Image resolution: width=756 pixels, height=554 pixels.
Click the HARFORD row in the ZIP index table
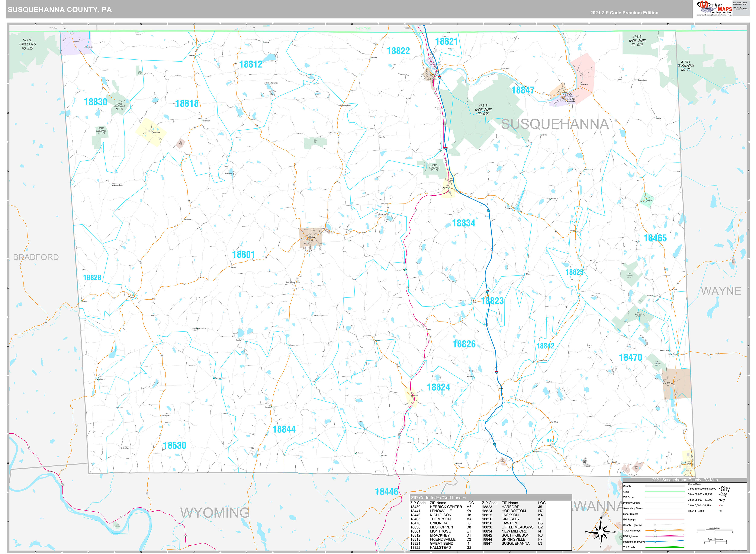[x=510, y=507]
